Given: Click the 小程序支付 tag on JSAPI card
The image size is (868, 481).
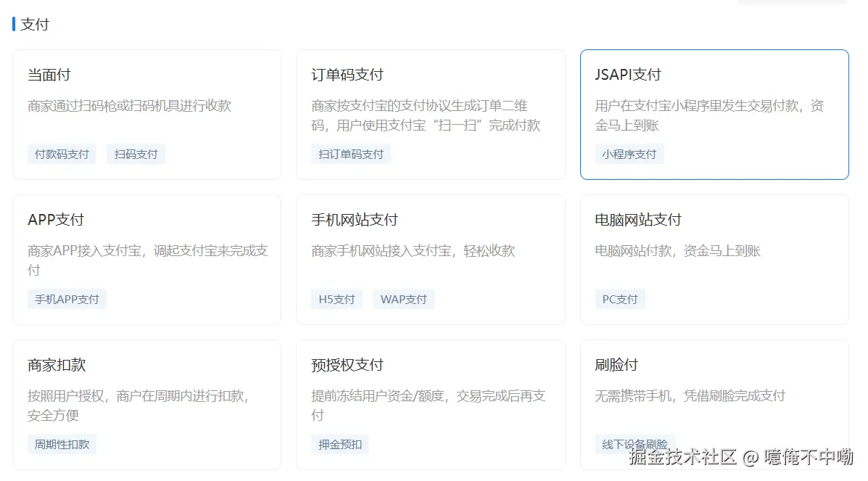Looking at the screenshot, I should tap(629, 154).
